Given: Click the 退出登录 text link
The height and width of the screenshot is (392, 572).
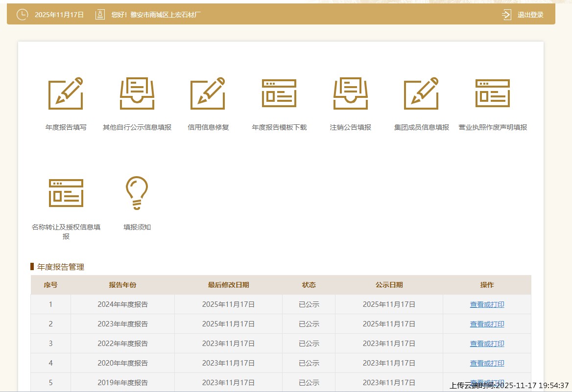Looking at the screenshot, I should coord(530,15).
